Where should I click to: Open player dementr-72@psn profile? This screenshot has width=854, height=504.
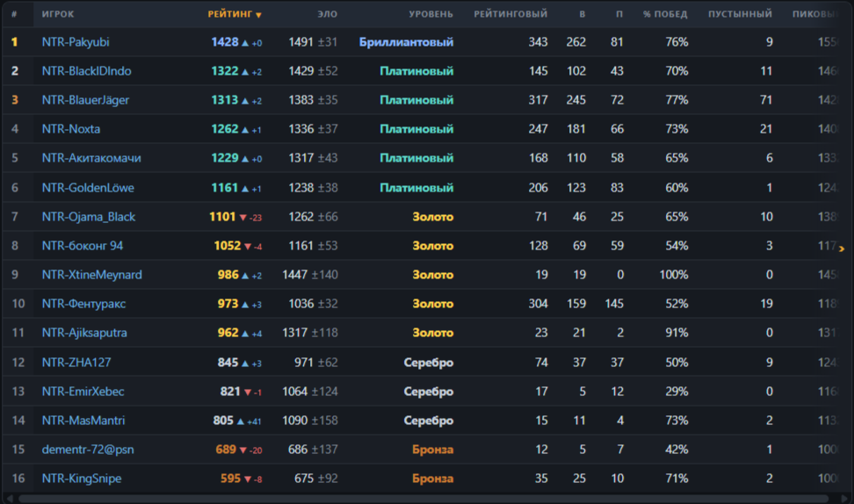click(x=88, y=450)
